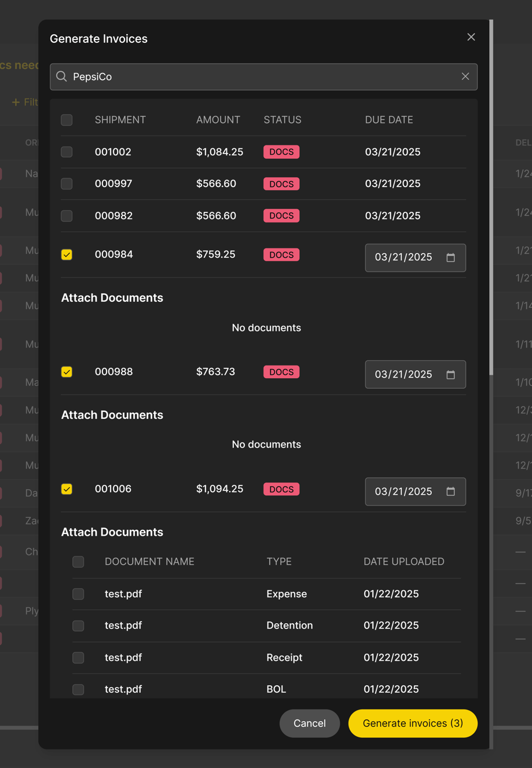The width and height of the screenshot is (532, 768).
Task: Dismiss the modal with Cancel
Action: [310, 723]
